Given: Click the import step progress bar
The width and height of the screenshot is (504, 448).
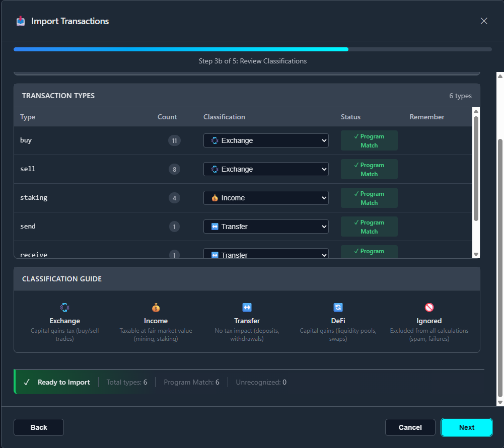Looking at the screenshot, I should (x=252, y=49).
